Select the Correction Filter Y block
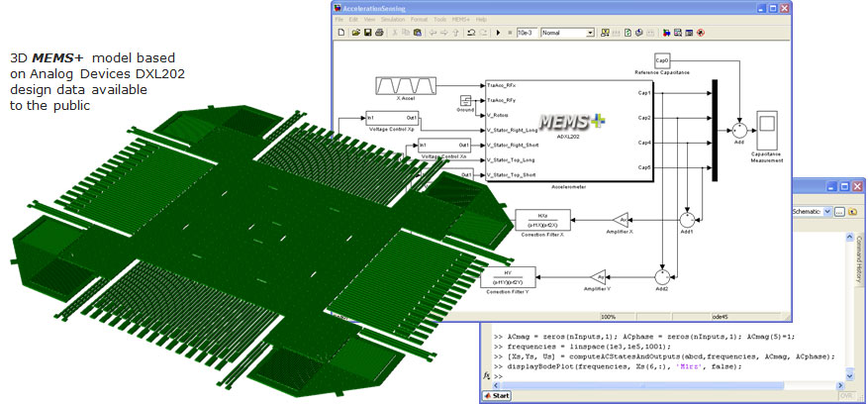The image size is (868, 404). pyautogui.click(x=510, y=276)
